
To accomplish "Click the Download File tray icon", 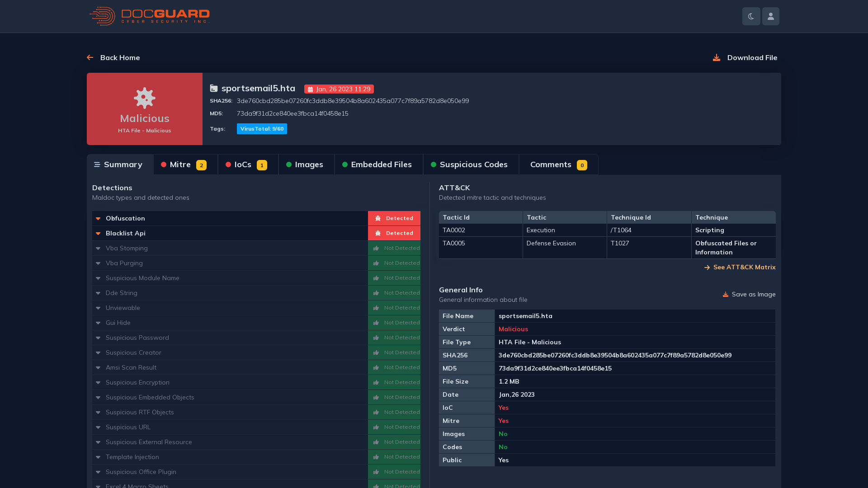I will click(717, 57).
